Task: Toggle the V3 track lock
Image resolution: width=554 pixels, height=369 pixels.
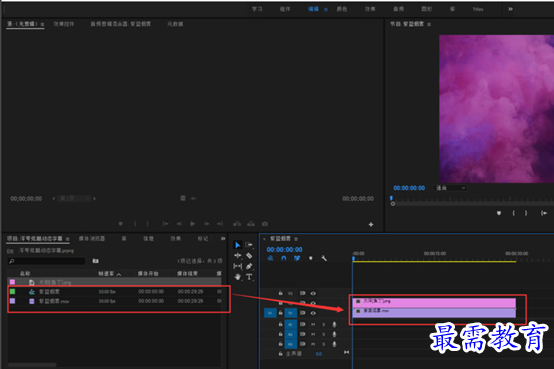Action: point(281,293)
